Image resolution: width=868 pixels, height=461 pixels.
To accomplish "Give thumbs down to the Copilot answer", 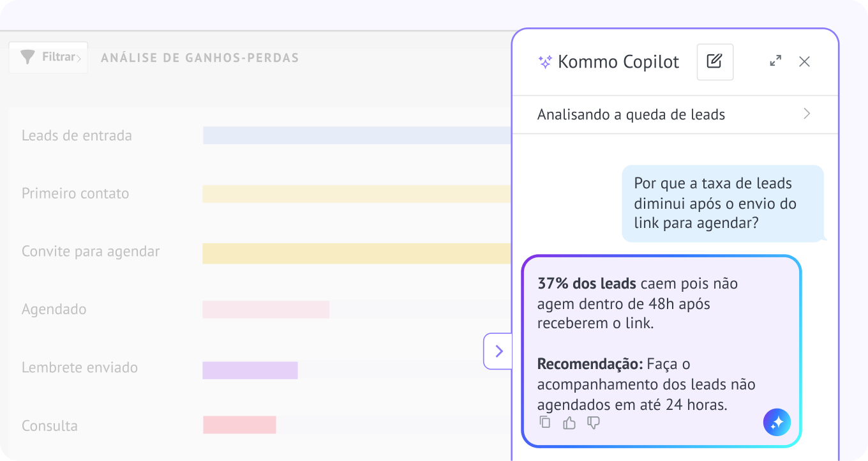I will (594, 423).
